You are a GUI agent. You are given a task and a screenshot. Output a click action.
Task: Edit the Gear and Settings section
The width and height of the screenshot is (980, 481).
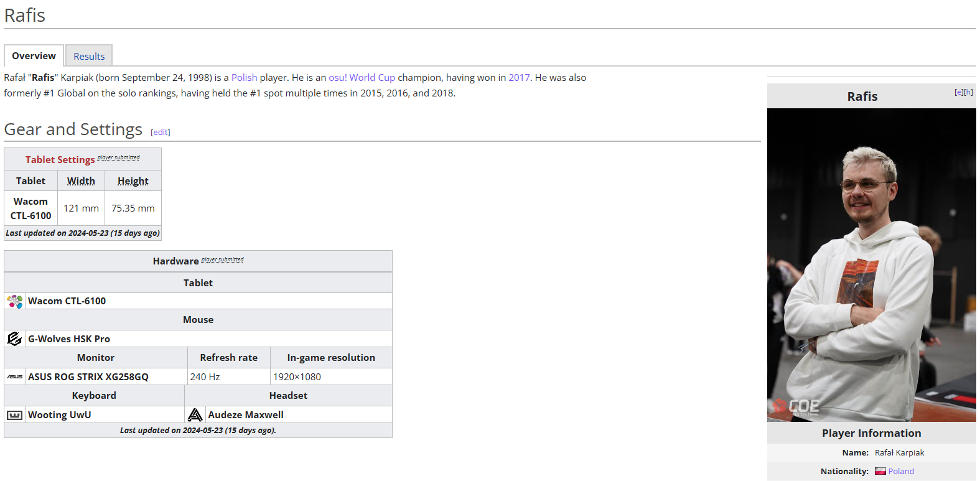coord(161,132)
